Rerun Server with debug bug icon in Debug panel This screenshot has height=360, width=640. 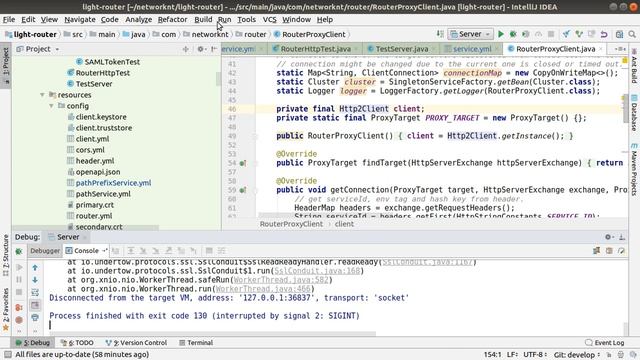pyautogui.click(x=19, y=251)
